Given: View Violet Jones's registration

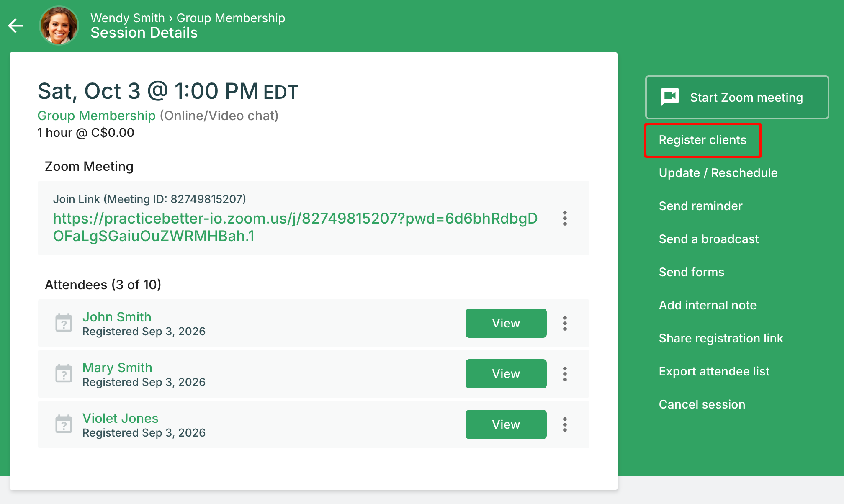Looking at the screenshot, I should point(506,424).
